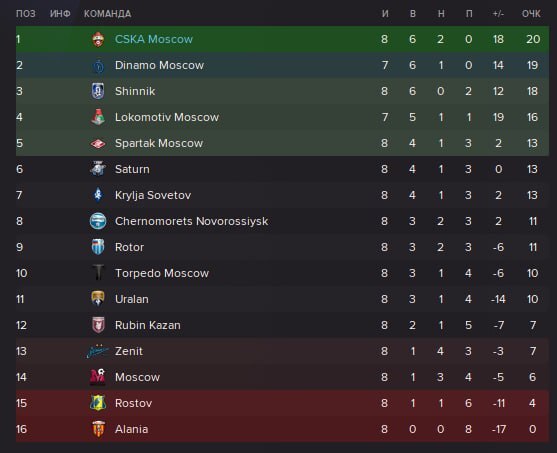Click the Zenit logo icon

click(x=98, y=351)
